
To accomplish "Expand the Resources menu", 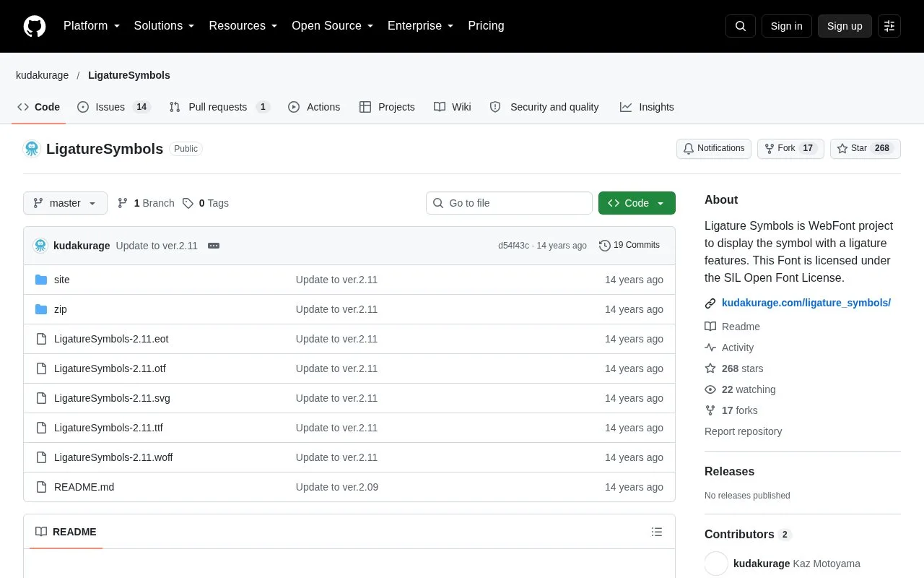I will click(243, 26).
